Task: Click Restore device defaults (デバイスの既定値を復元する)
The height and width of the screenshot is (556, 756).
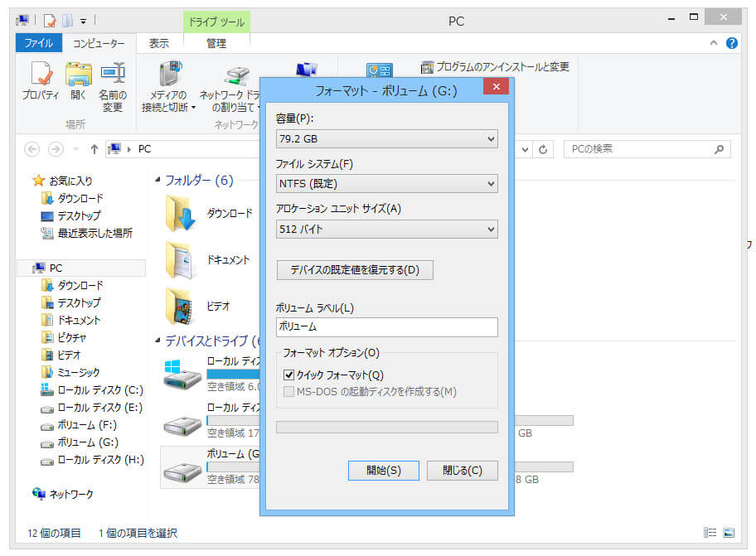Action: (355, 270)
